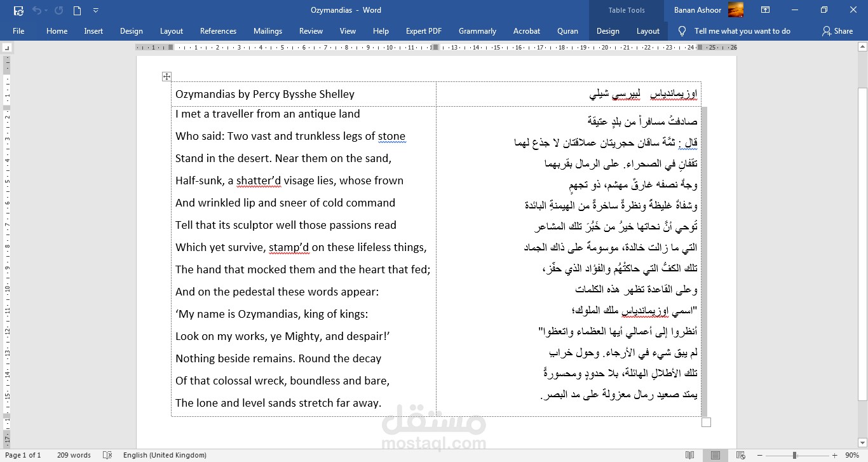The height and width of the screenshot is (462, 868).
Task: Click line 'Nothing beside remains. Round the decay'
Action: click(x=278, y=358)
